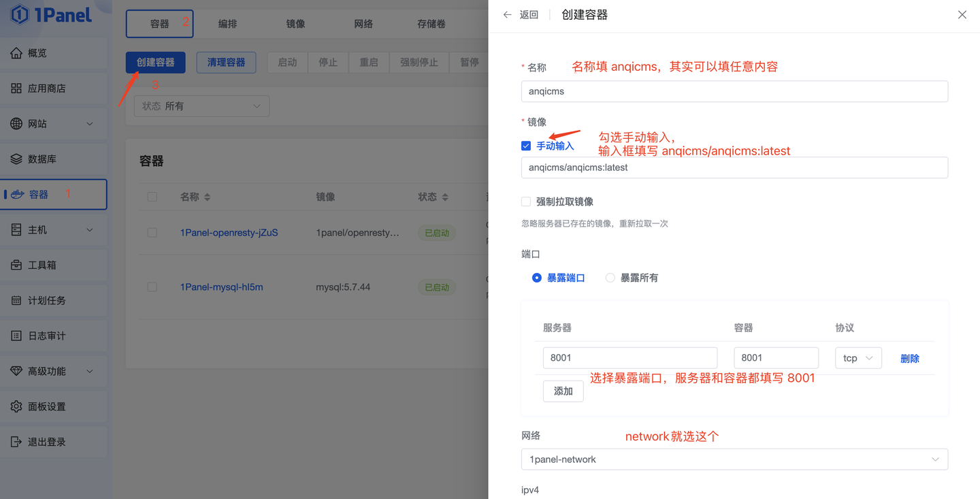This screenshot has width=980, height=499.
Task: Click the 1panel/openresty image cell
Action: click(358, 233)
